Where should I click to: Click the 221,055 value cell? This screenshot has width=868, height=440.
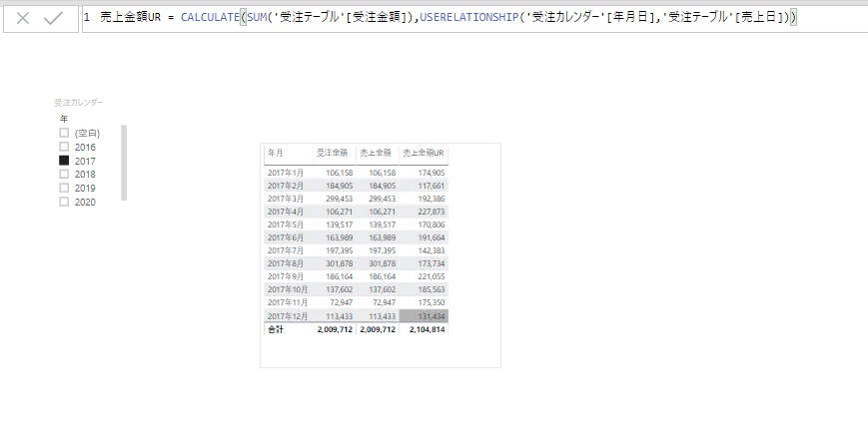coord(432,276)
